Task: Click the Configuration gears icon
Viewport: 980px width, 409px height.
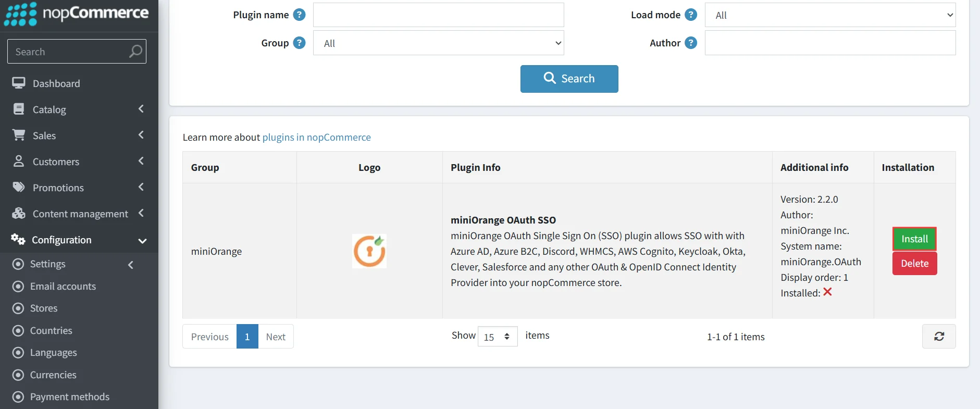Action: (18, 239)
